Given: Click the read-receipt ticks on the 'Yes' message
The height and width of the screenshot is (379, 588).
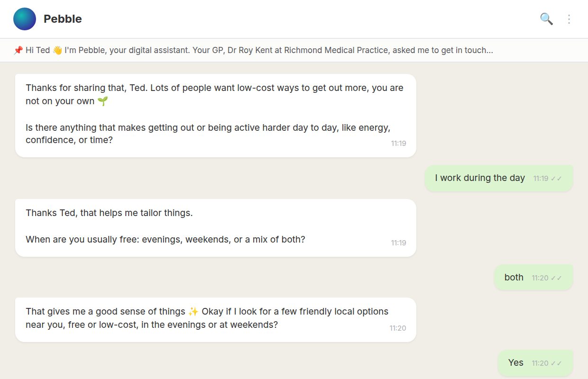Looking at the screenshot, I should point(556,363).
